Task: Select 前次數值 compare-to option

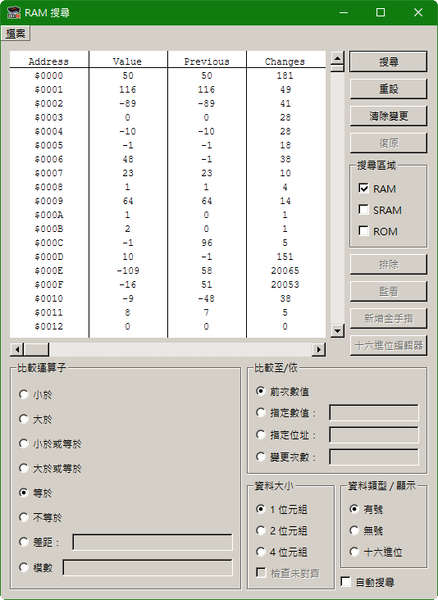Action: (x=261, y=391)
